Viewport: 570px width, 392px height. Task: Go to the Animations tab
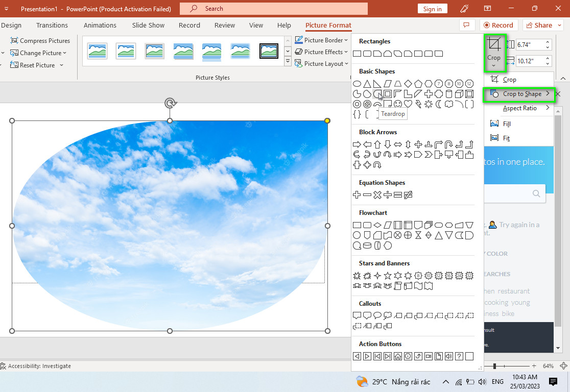pos(100,25)
